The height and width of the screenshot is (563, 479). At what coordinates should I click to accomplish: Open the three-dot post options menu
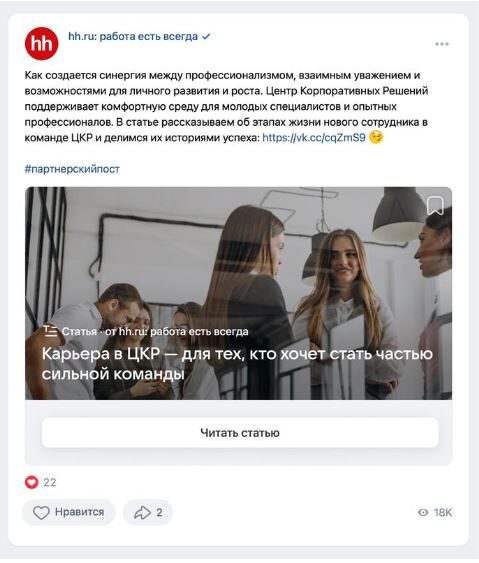pos(442,44)
